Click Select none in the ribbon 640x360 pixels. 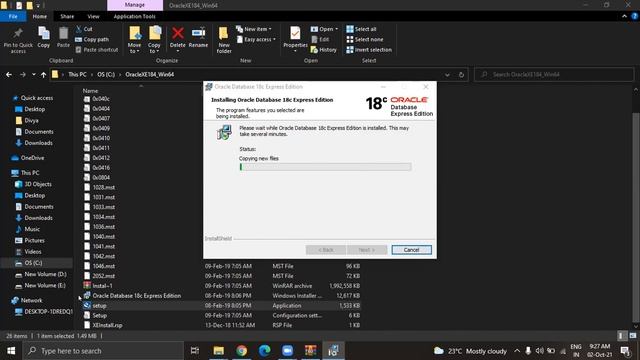point(364,39)
